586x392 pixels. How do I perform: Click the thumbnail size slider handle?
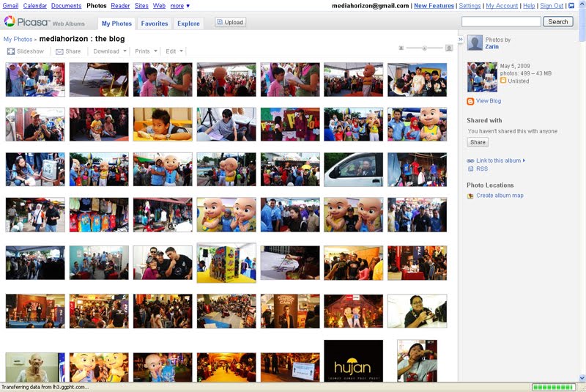425,48
